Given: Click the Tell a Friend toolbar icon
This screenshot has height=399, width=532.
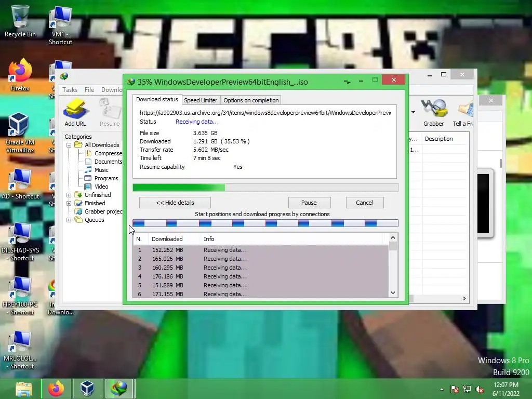Looking at the screenshot, I should (463, 112).
